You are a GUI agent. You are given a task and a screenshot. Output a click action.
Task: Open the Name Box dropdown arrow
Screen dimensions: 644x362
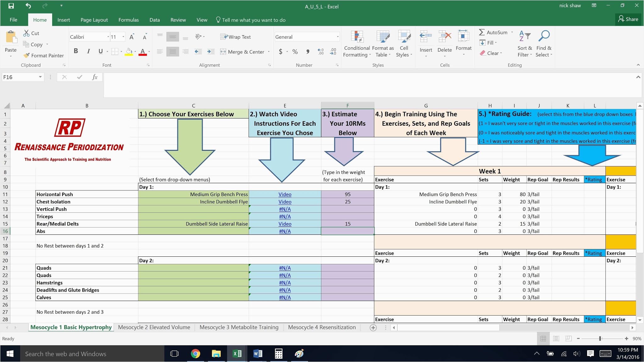pos(40,77)
